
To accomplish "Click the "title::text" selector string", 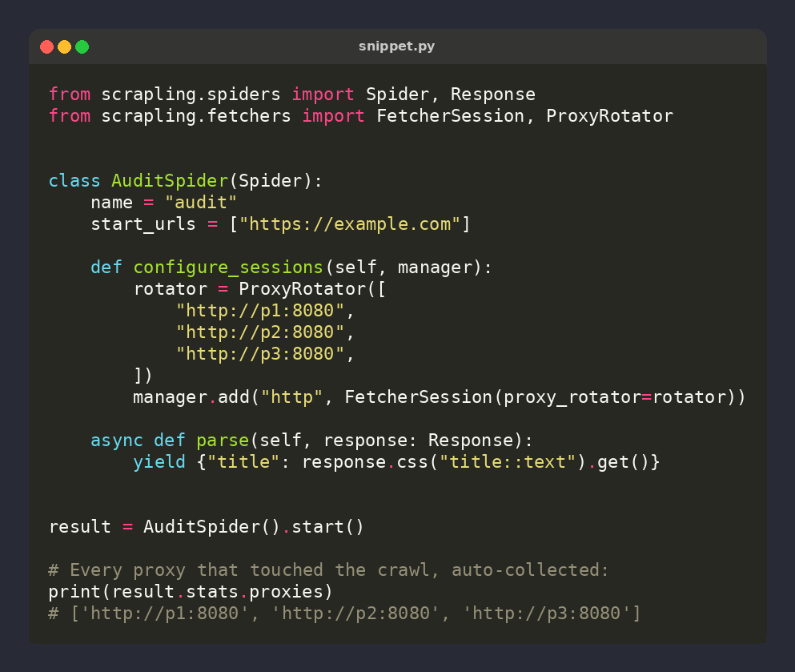I will (x=508, y=462).
